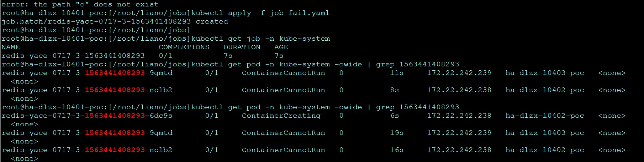644x162 pixels.
Task: Click the ContainerCreating status text
Action: coord(281,116)
